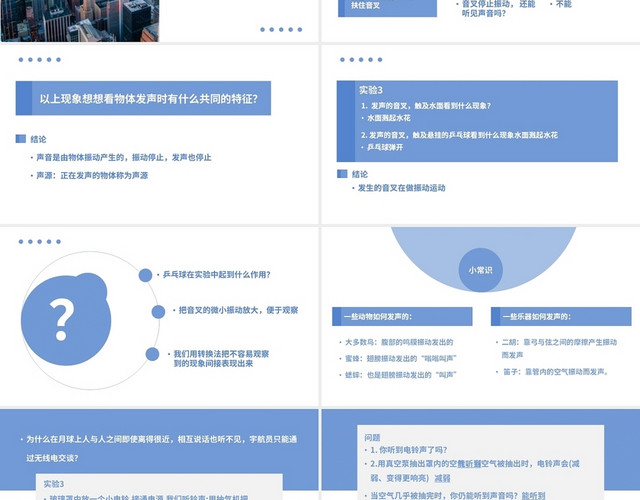
Task: Click the '实验3' heading in the bottom grey box
Action: (x=54, y=484)
